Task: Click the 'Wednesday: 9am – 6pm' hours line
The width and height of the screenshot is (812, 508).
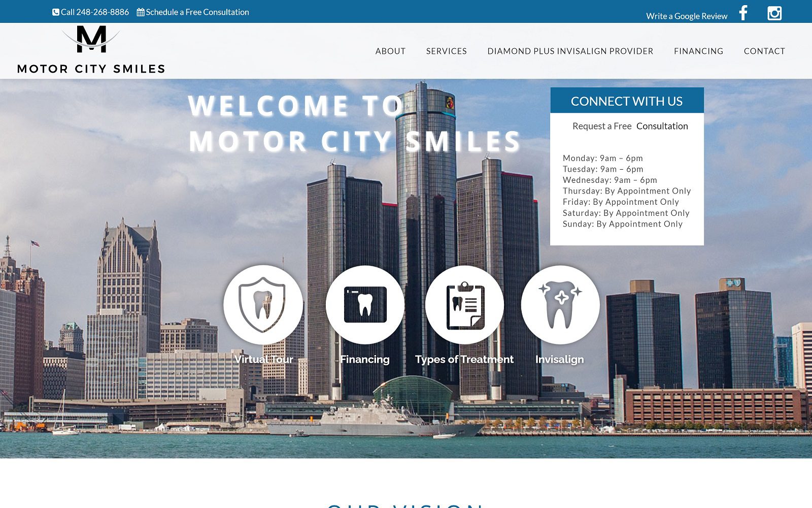Action: pyautogui.click(x=610, y=180)
